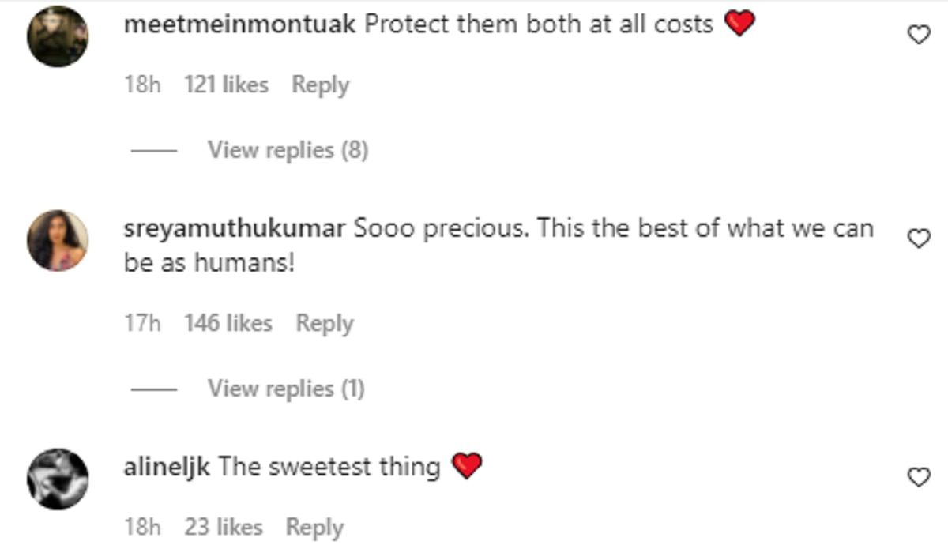Screen dimensions: 948x560
Task: Reply to alineljk's comment
Action: click(x=314, y=527)
